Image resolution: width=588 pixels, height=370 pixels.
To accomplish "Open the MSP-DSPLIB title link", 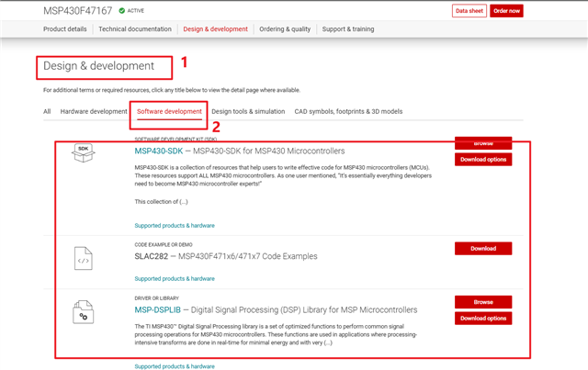I will point(157,310).
